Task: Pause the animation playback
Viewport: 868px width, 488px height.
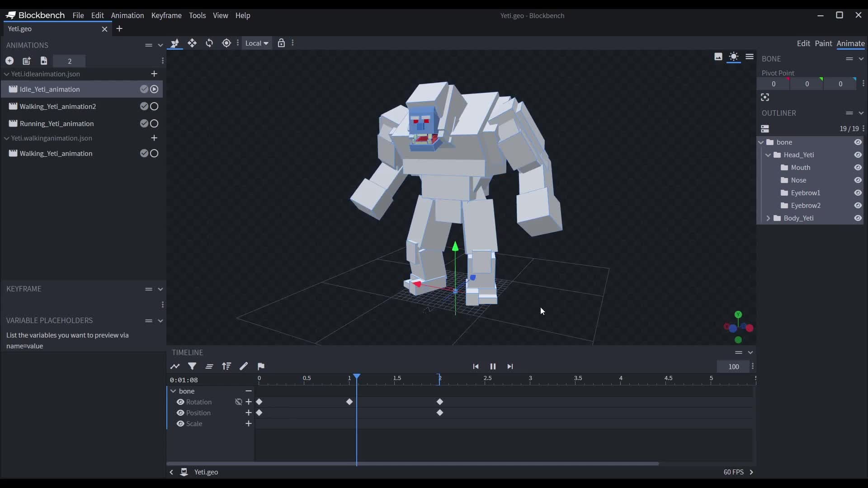Action: (493, 366)
